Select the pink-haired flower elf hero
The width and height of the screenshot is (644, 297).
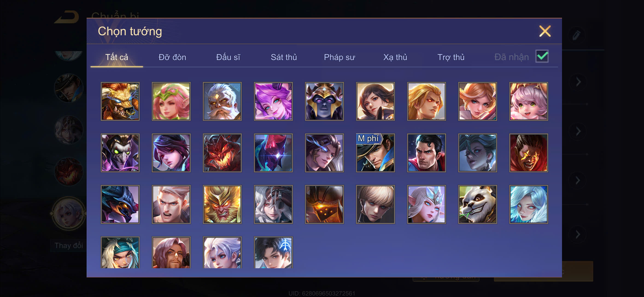pyautogui.click(x=171, y=101)
